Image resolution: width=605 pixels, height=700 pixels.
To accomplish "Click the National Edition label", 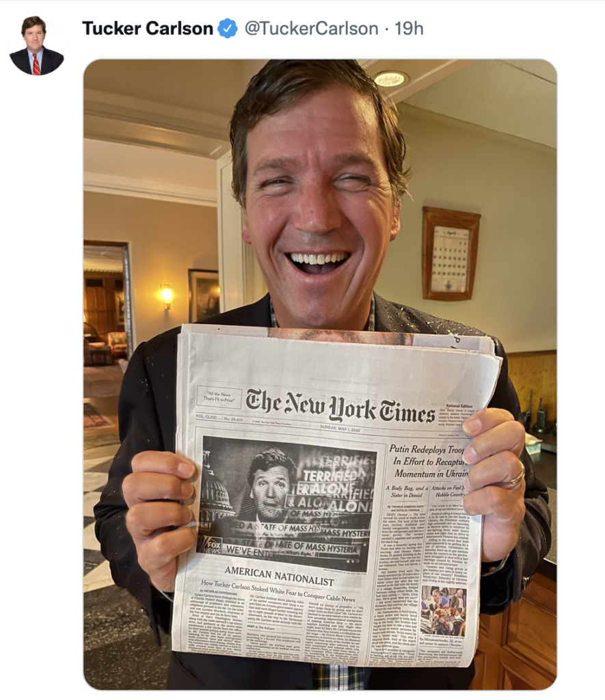I will click(x=459, y=406).
